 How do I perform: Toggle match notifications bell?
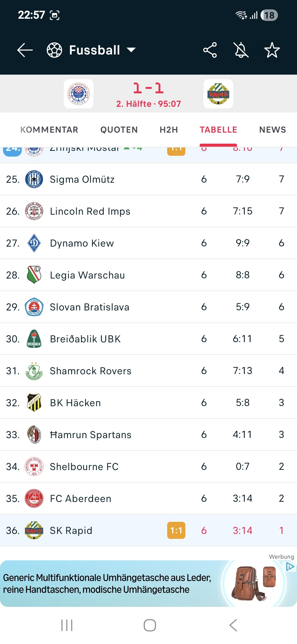click(x=241, y=50)
